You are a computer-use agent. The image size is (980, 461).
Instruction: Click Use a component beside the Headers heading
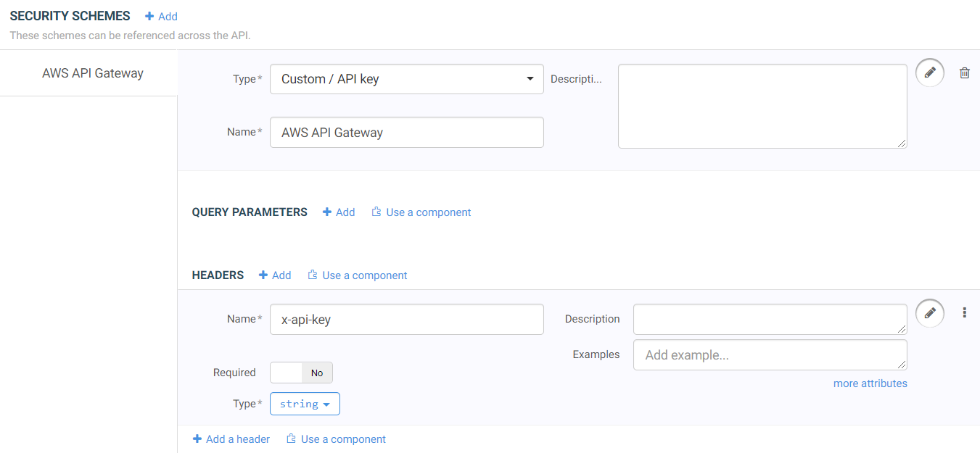pos(358,275)
